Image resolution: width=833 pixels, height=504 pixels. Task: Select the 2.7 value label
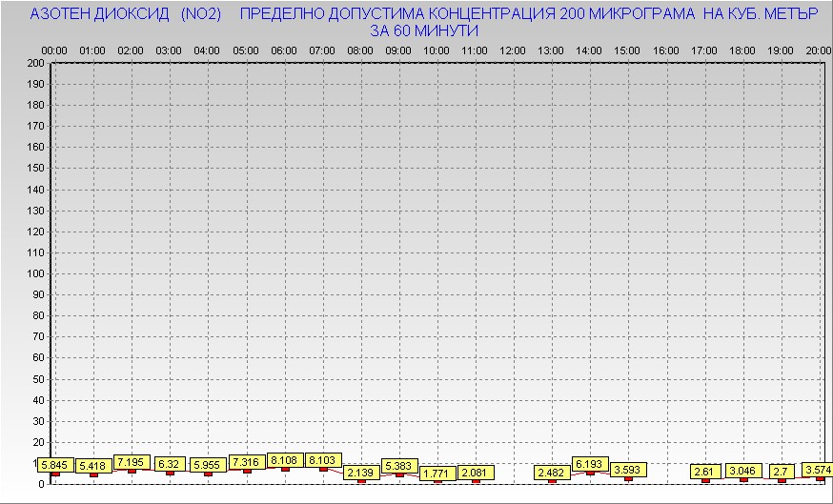(x=782, y=472)
